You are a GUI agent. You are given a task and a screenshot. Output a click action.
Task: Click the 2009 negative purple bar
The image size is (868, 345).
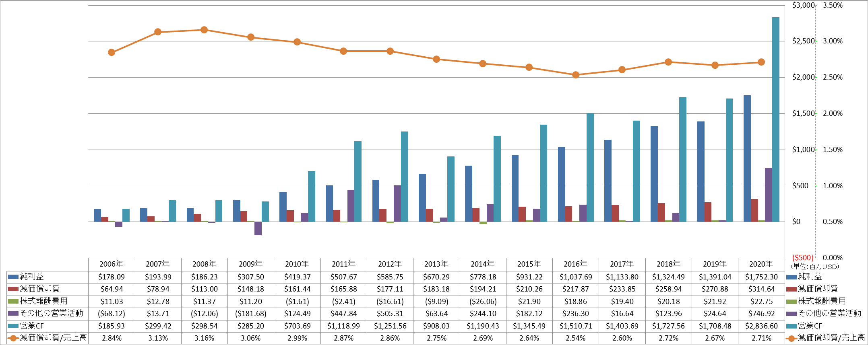258,228
